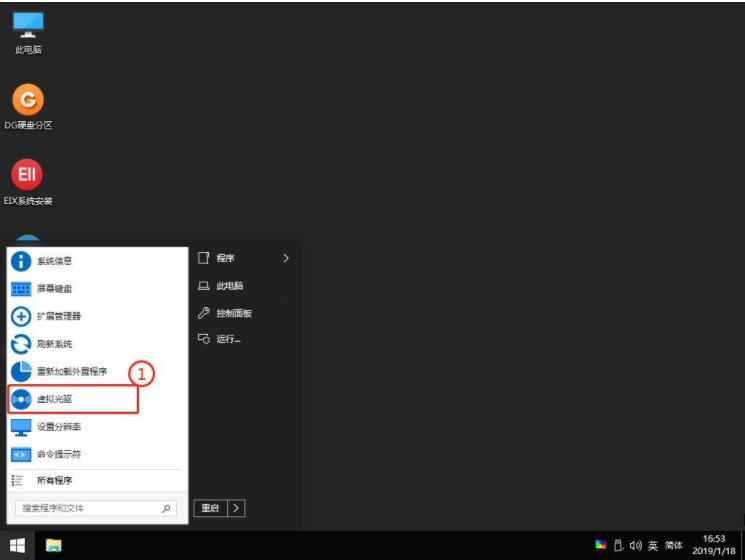Screen dimensions: 745x560
Task: Click the 重启 restart button
Action: (210, 508)
